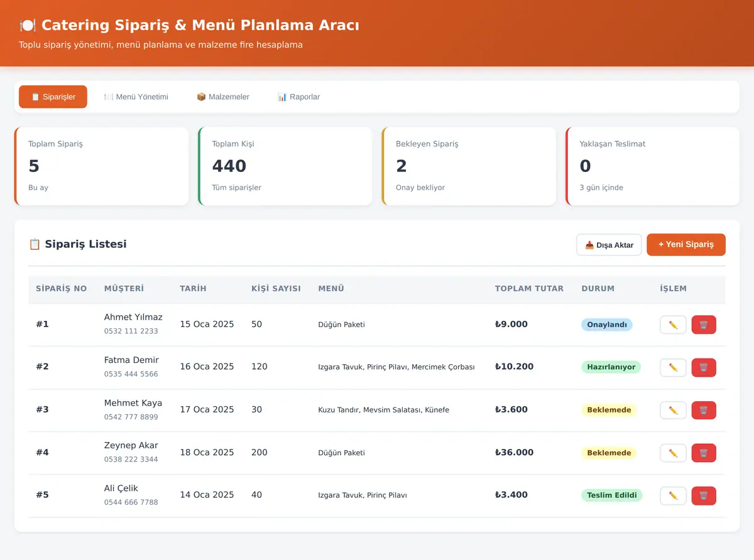
Task: Delete order #4 for Zeynep Akar
Action: (704, 453)
